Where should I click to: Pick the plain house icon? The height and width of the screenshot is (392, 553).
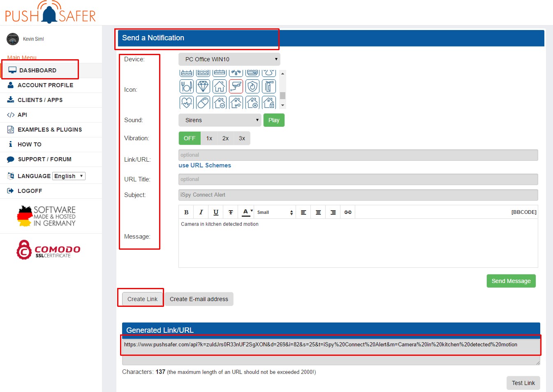point(220,86)
